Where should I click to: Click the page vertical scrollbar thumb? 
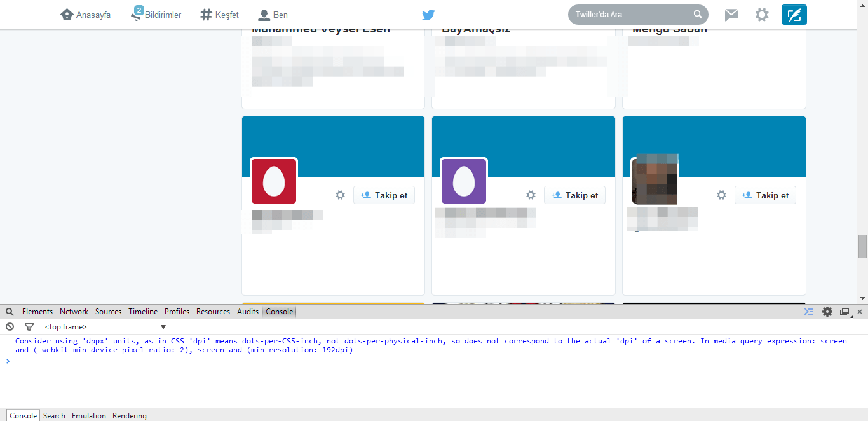tap(862, 246)
